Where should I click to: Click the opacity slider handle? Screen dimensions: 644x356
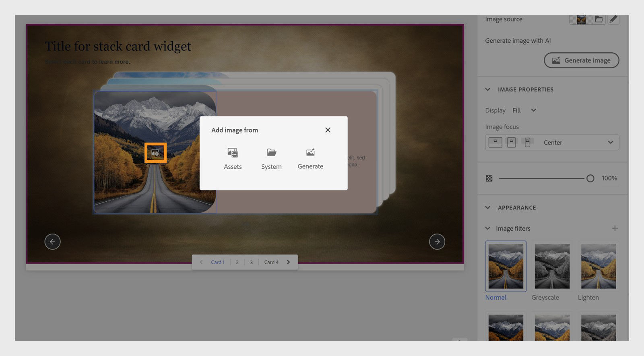click(x=590, y=178)
